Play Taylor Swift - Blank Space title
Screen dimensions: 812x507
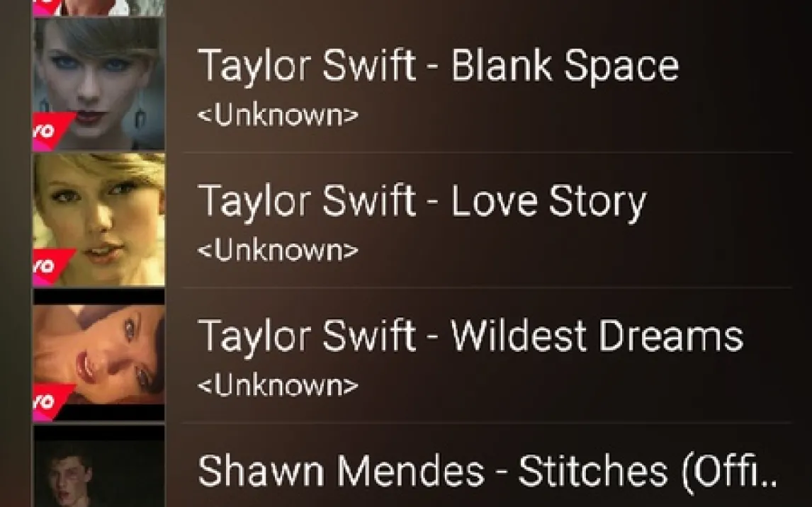[x=438, y=66]
